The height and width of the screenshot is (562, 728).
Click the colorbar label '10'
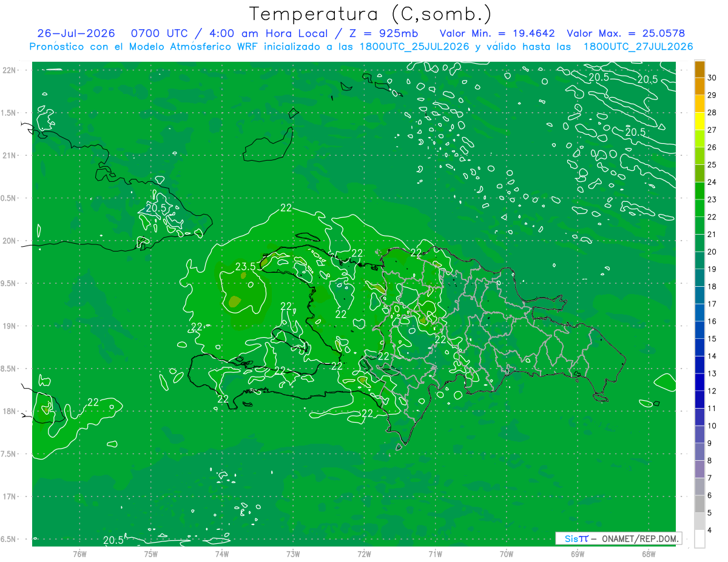712,426
